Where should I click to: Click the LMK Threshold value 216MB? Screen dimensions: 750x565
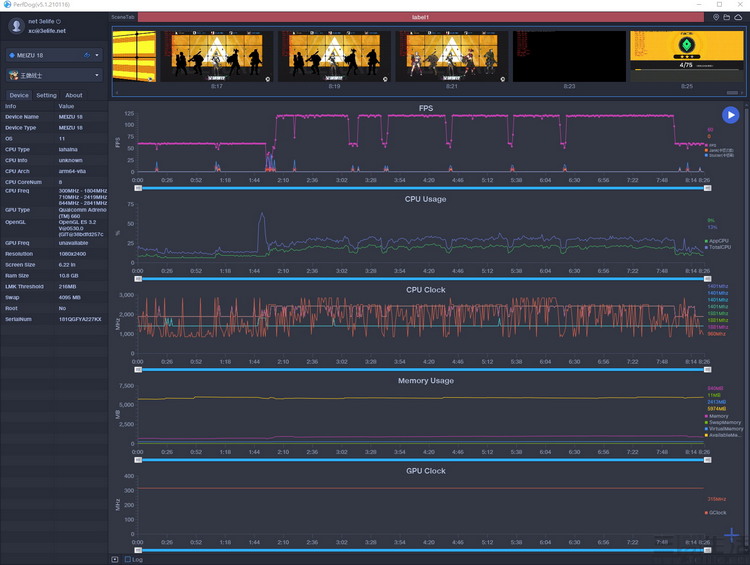(x=67, y=287)
